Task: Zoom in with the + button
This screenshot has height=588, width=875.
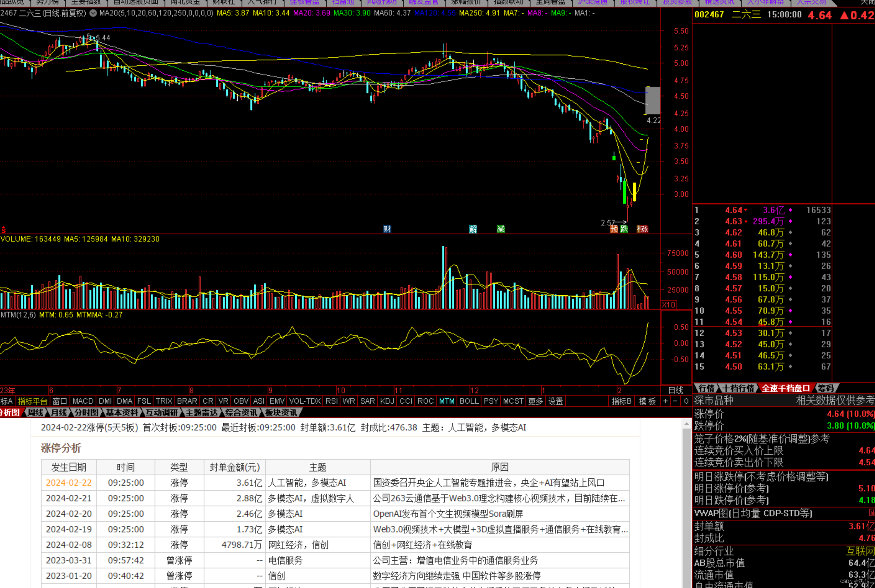Action: coord(665,401)
